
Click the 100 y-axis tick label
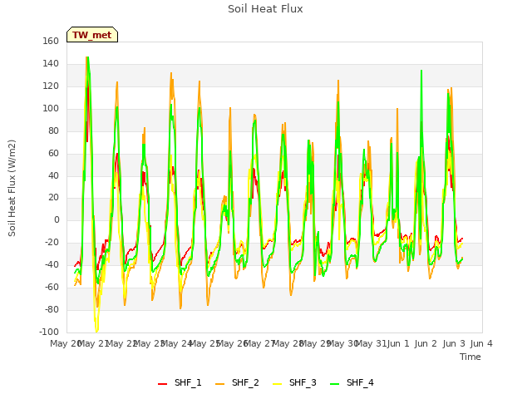coord(51,108)
